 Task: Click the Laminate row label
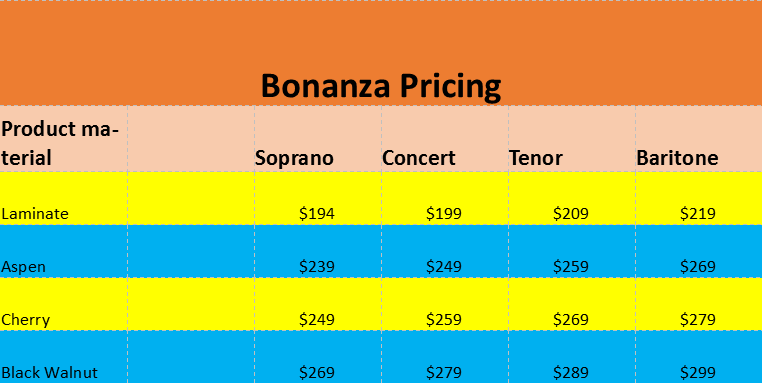click(64, 198)
